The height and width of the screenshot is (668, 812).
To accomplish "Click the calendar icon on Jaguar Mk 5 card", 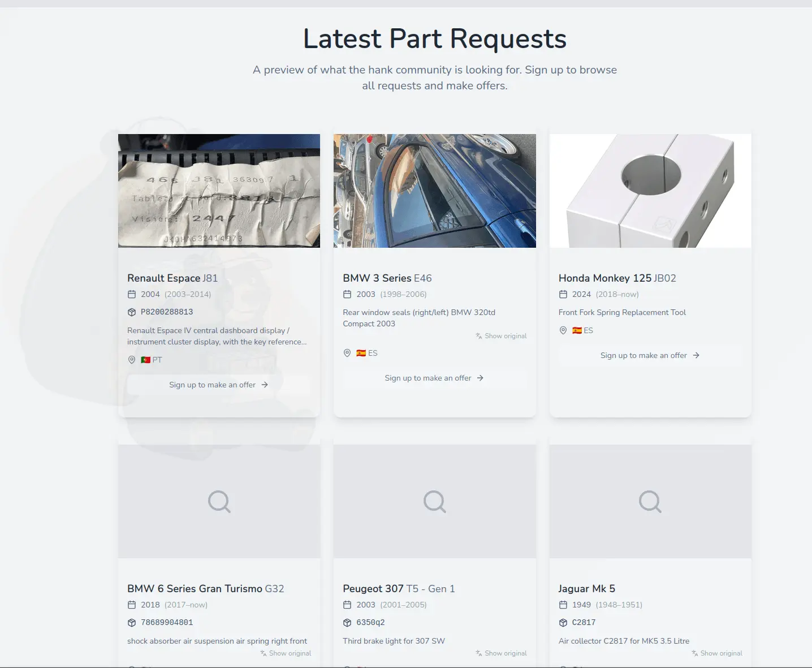I will pos(563,605).
